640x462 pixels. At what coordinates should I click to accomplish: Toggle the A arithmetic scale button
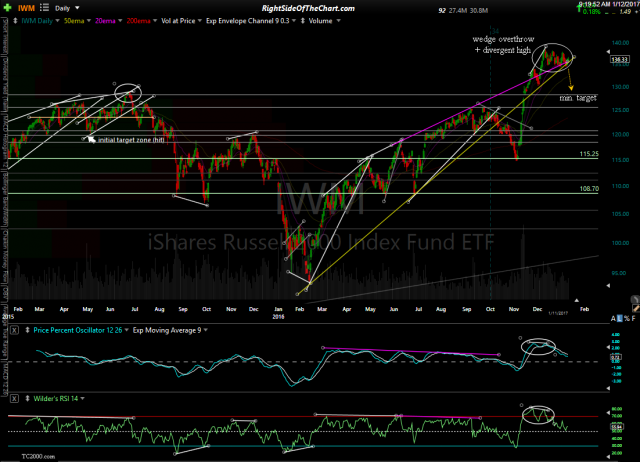tap(613, 318)
